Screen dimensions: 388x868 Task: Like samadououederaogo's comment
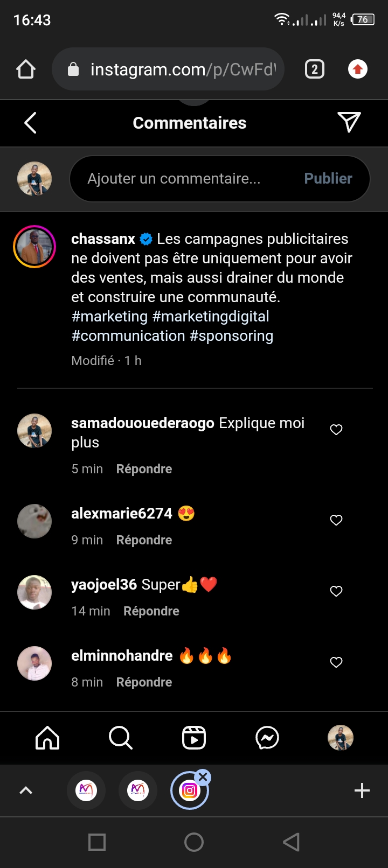(x=336, y=430)
